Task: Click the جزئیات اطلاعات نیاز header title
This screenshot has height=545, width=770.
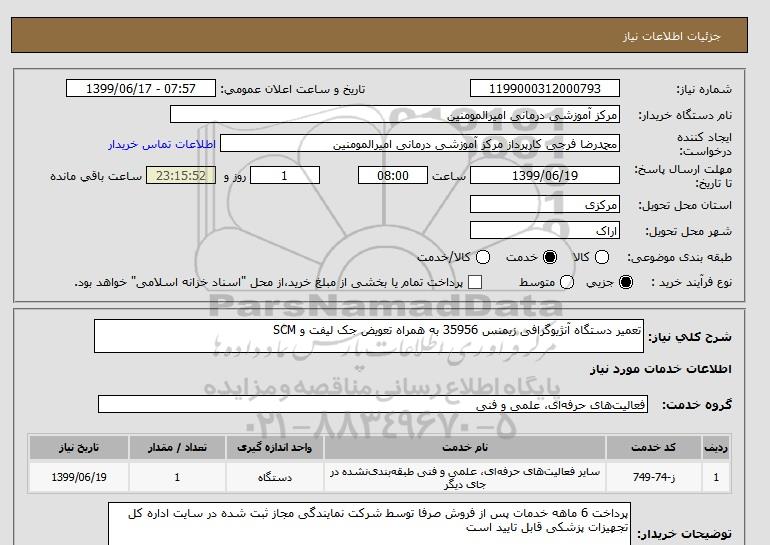Action: (x=671, y=36)
